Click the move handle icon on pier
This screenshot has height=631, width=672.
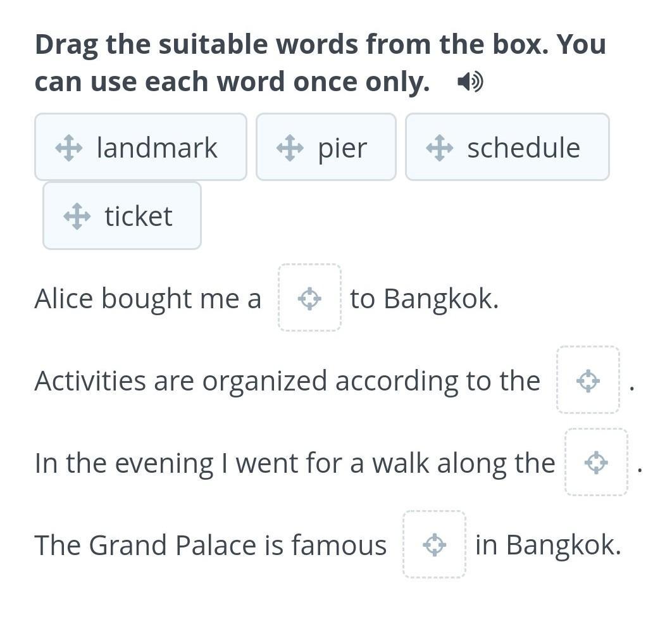pyautogui.click(x=290, y=148)
